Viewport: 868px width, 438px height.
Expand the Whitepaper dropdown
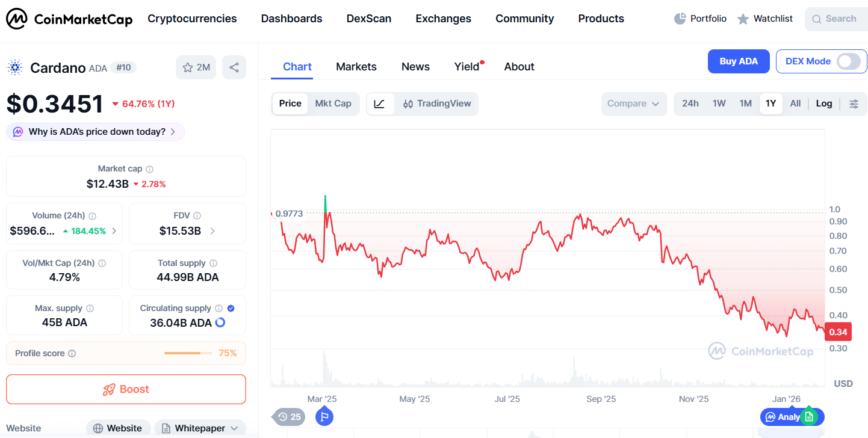pos(200,428)
